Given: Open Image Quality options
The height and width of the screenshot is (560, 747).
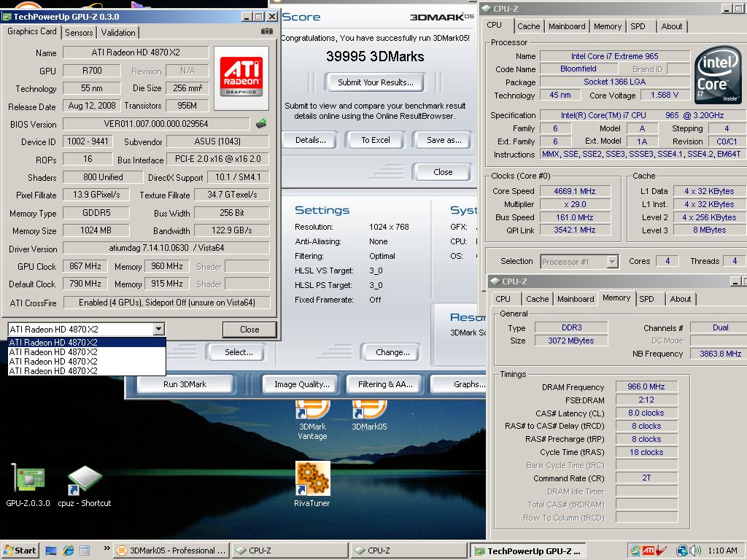Looking at the screenshot, I should click(301, 384).
